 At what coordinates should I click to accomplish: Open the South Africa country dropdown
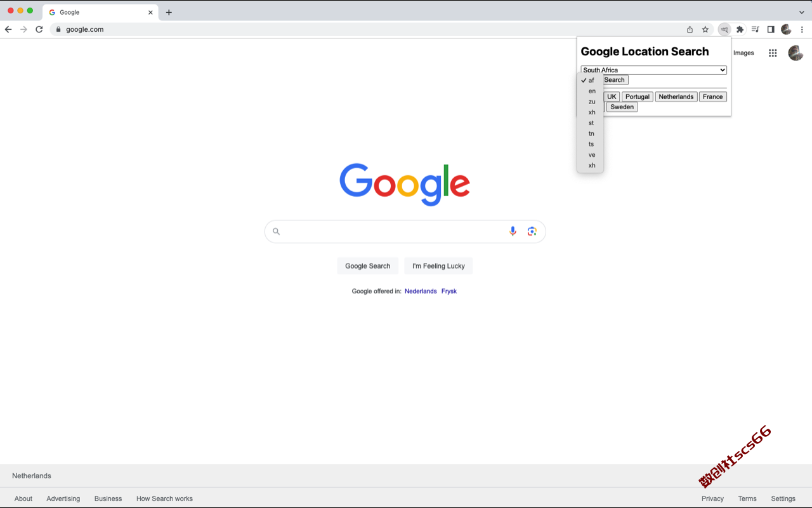[x=653, y=70]
